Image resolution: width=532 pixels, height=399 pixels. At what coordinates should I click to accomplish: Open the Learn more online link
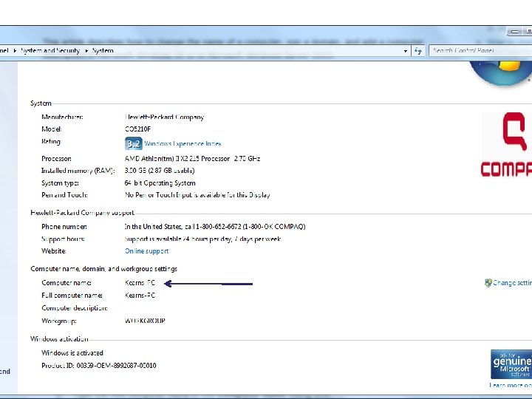[x=511, y=385]
